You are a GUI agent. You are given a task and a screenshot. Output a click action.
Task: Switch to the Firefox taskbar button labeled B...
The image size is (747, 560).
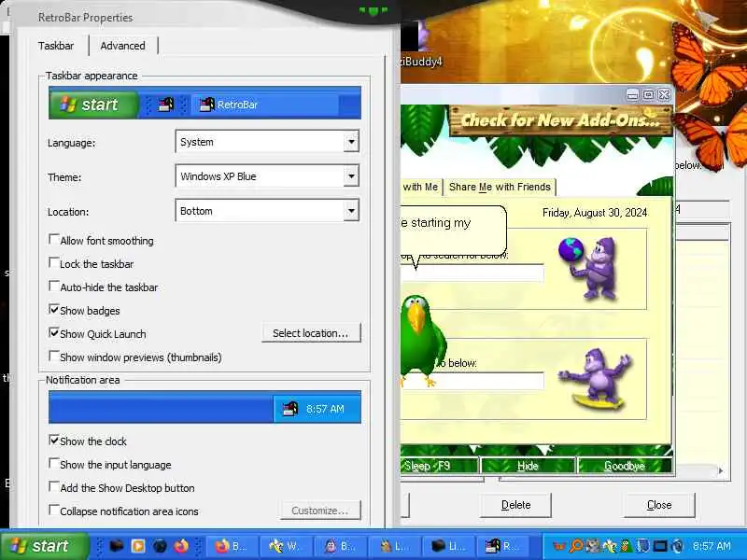pos(233,546)
